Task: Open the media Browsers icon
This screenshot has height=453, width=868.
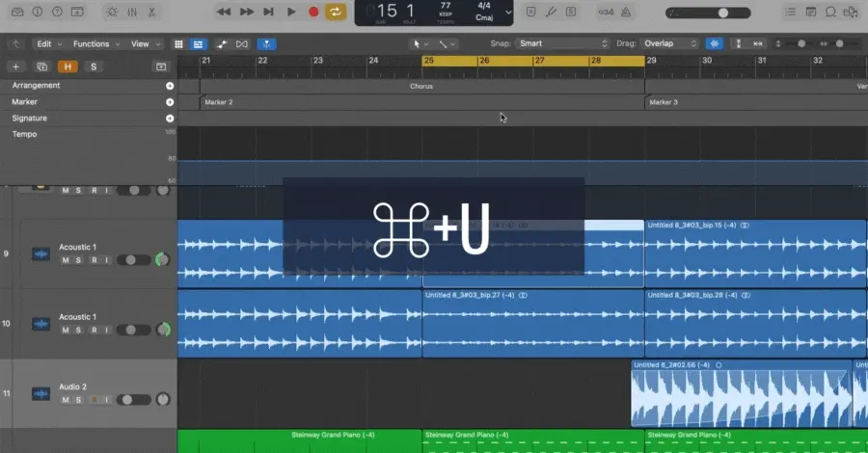Action: click(x=851, y=12)
